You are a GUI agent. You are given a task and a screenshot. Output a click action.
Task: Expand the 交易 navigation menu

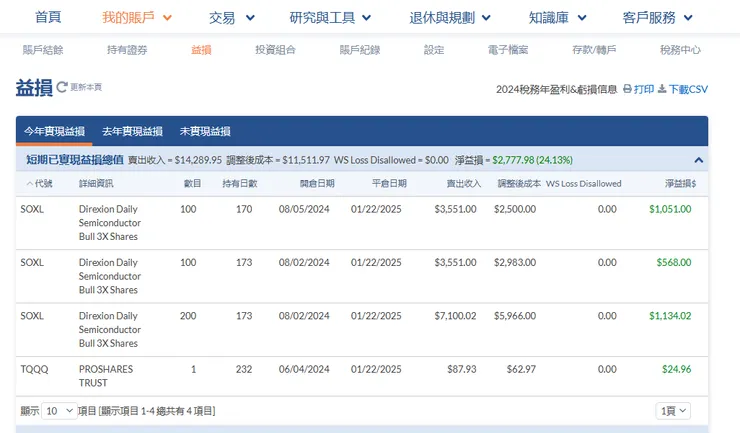[x=232, y=18]
